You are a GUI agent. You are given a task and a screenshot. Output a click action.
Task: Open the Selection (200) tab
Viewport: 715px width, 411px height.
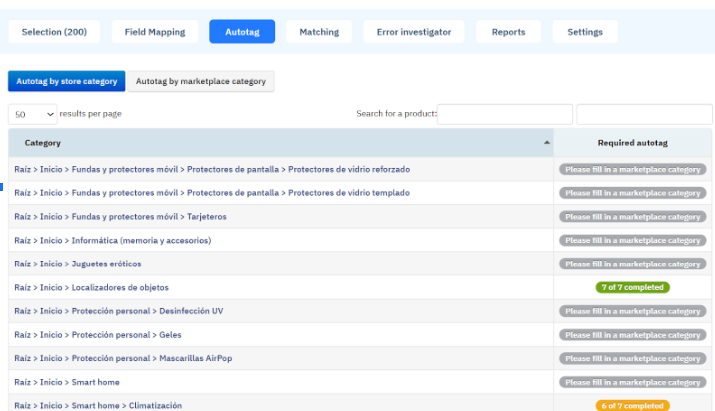[x=54, y=32]
